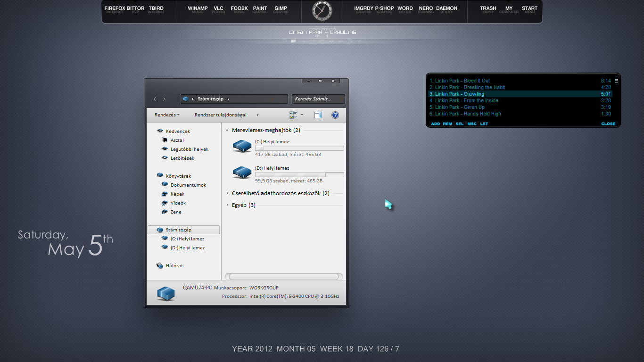Launch WINAMP from the top dock
Screen dimensions: 644x362
coord(198,9)
